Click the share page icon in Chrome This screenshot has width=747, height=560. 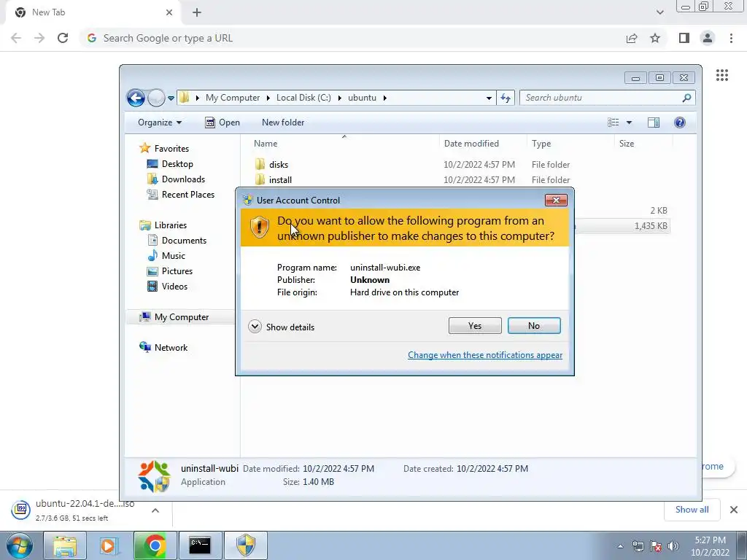tap(632, 38)
